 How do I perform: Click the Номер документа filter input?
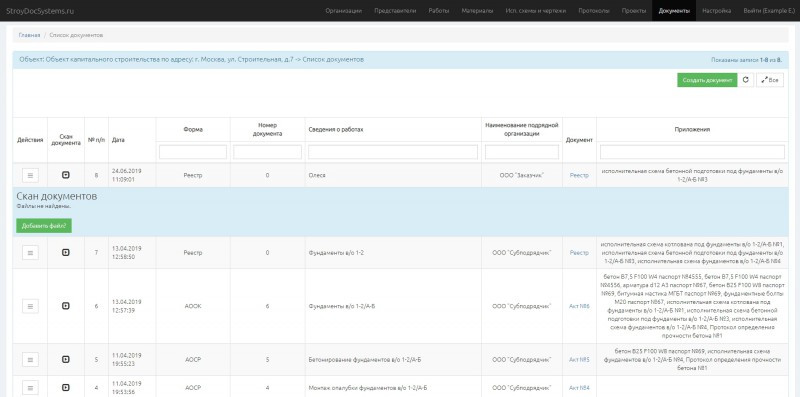click(267, 152)
